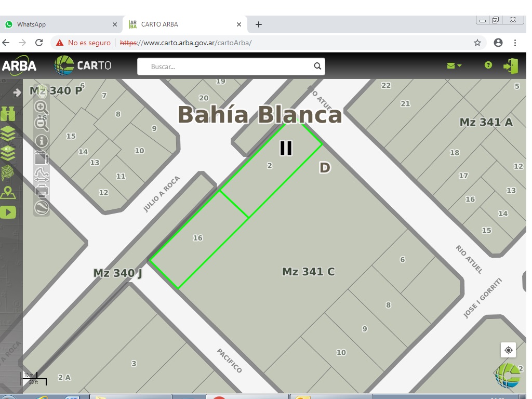
Task: Select the zoom out magnifier tool
Action: (x=42, y=124)
